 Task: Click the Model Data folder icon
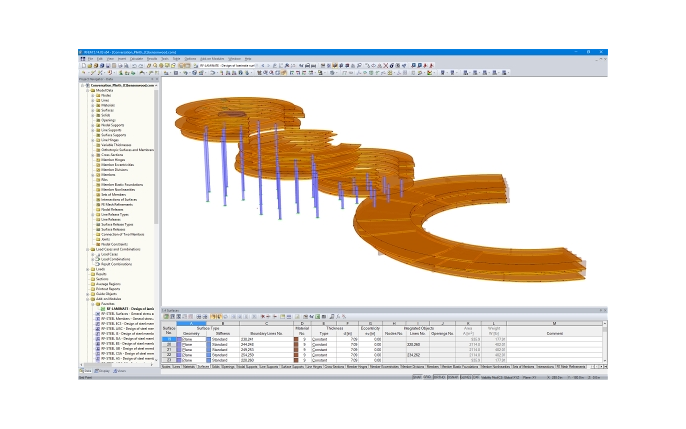click(93, 90)
